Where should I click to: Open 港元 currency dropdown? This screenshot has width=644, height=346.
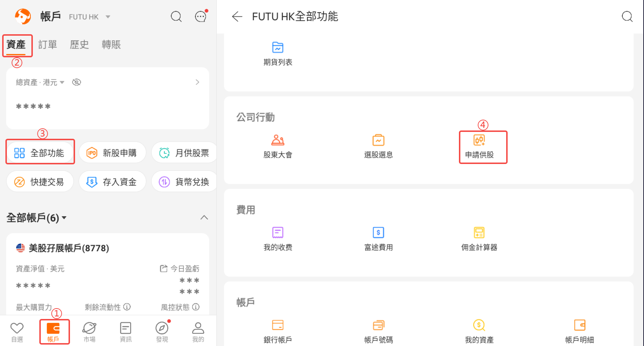point(53,82)
